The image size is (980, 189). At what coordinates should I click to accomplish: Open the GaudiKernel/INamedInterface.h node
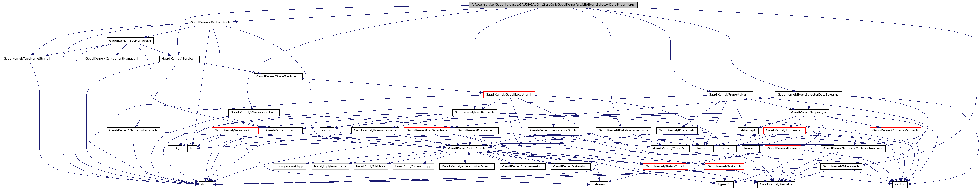[133, 130]
